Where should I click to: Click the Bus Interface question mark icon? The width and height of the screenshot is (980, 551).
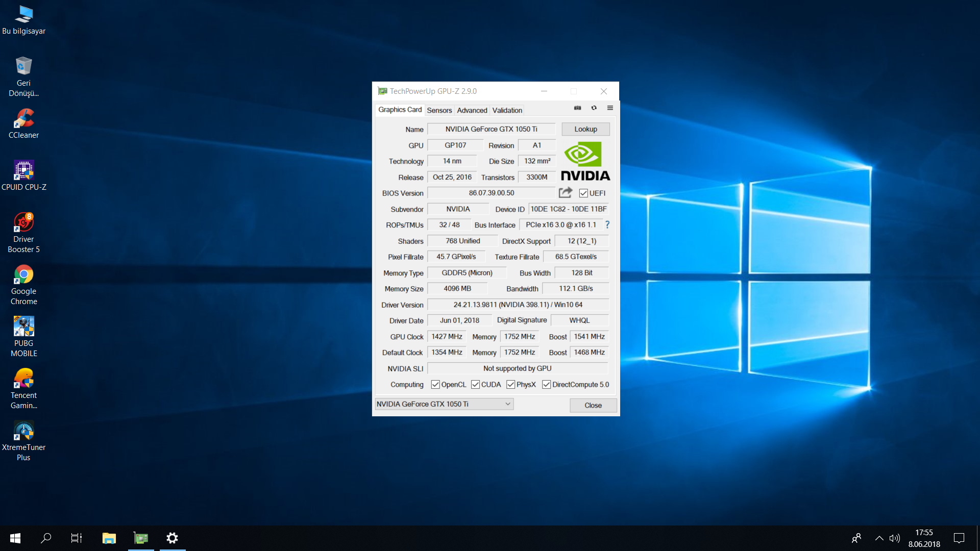tap(607, 224)
